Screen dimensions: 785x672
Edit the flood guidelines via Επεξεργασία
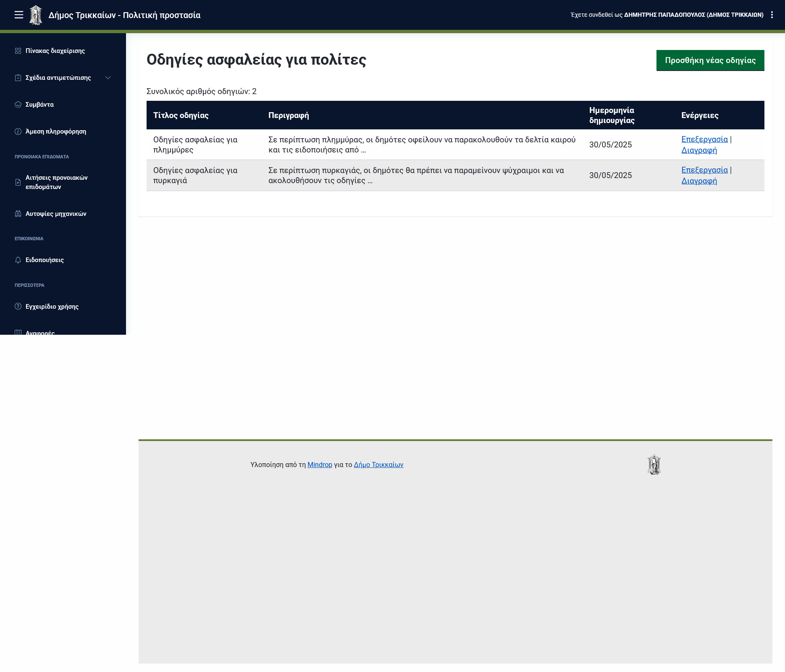point(704,139)
